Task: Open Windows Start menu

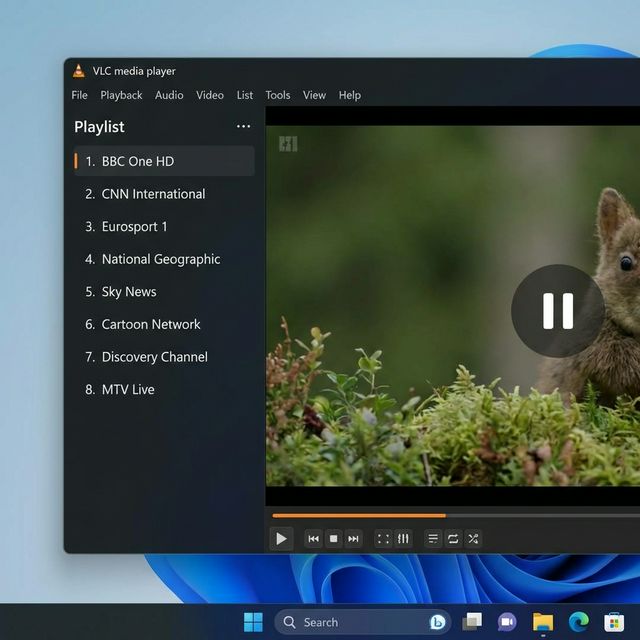Action: click(253, 622)
